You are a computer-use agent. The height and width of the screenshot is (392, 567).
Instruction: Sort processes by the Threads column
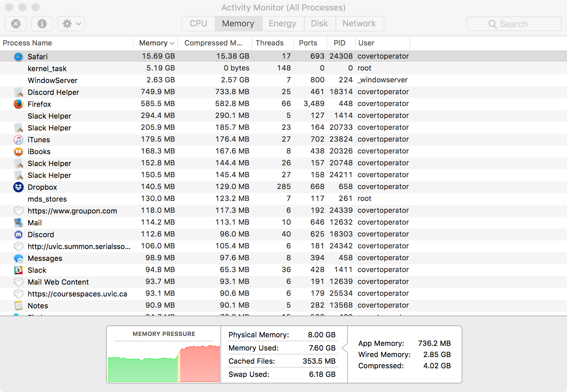269,43
